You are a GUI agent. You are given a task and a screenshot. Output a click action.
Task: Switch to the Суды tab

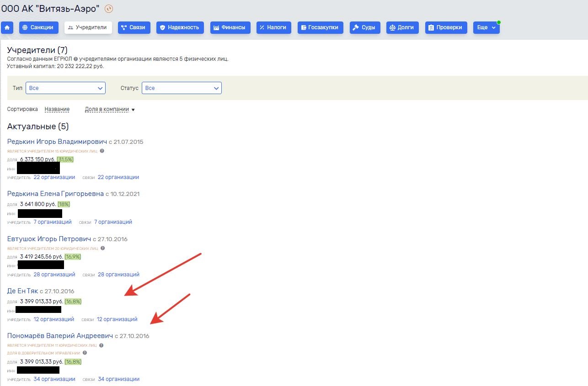[x=365, y=27]
